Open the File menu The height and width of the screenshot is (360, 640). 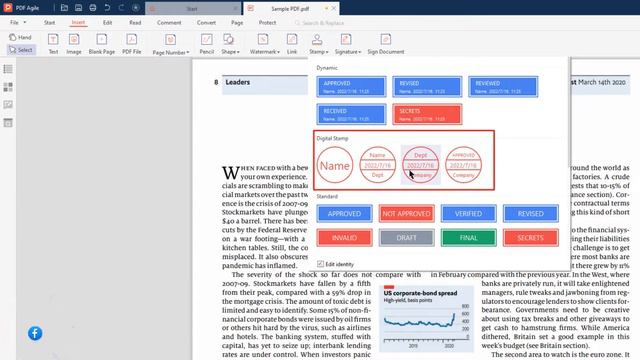point(18,22)
